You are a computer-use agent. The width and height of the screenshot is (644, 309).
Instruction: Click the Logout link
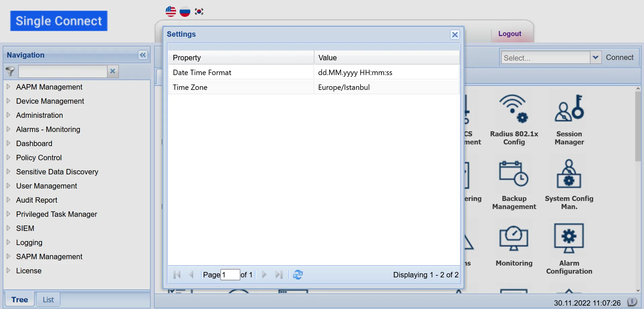click(x=510, y=34)
